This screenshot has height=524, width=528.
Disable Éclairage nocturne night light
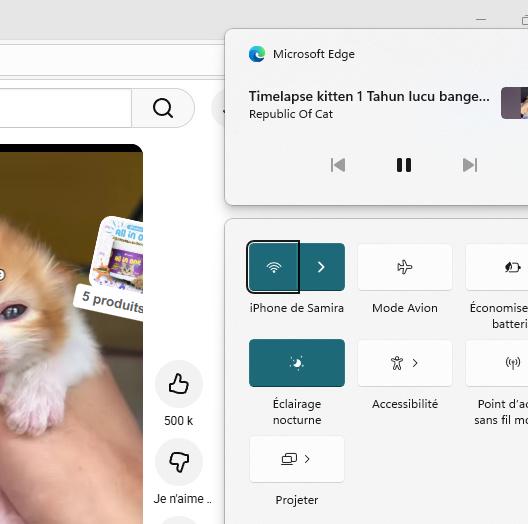[297, 363]
